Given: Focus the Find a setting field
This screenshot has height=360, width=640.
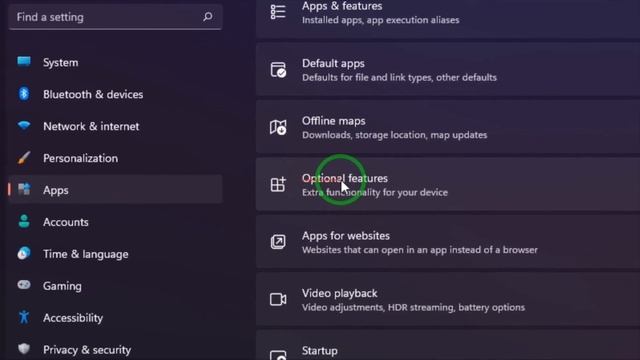Looking at the screenshot, I should [x=115, y=17].
